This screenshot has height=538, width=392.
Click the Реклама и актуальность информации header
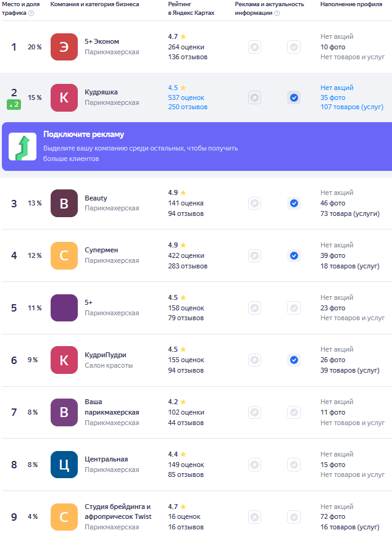click(x=269, y=9)
